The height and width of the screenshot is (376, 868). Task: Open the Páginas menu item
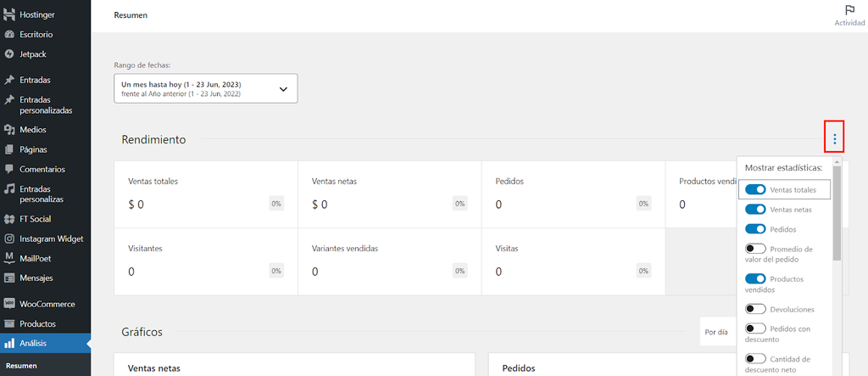(x=35, y=149)
